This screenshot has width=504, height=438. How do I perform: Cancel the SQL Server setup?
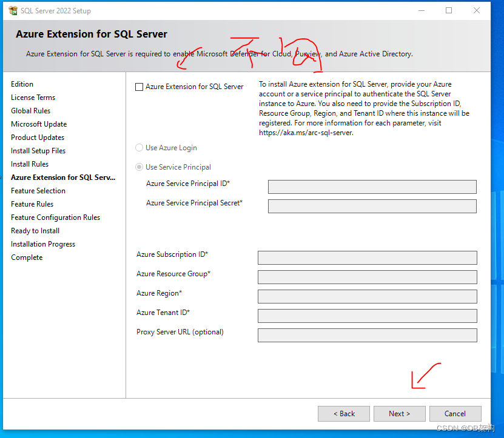(x=455, y=413)
